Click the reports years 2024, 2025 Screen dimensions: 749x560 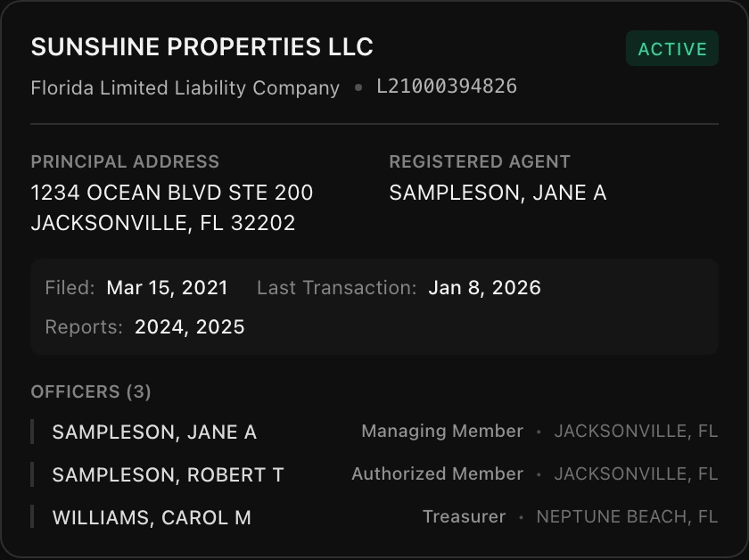(x=189, y=327)
